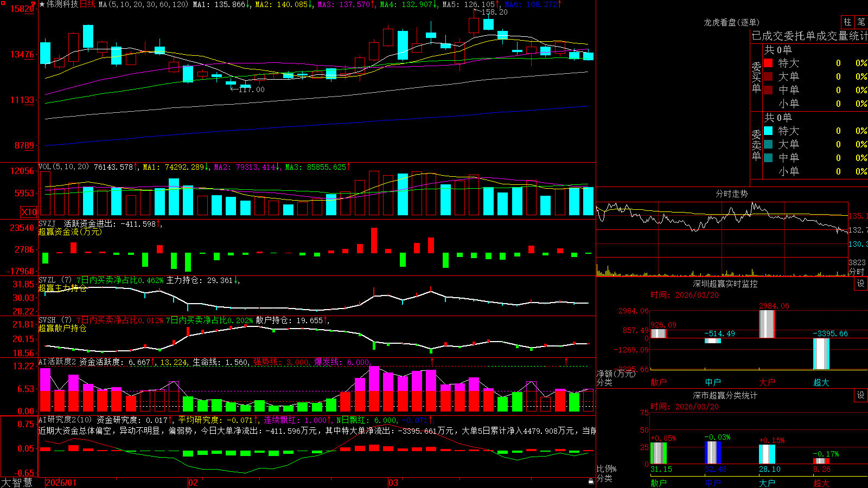Click the 中户 bar showing -514.49

click(x=712, y=341)
